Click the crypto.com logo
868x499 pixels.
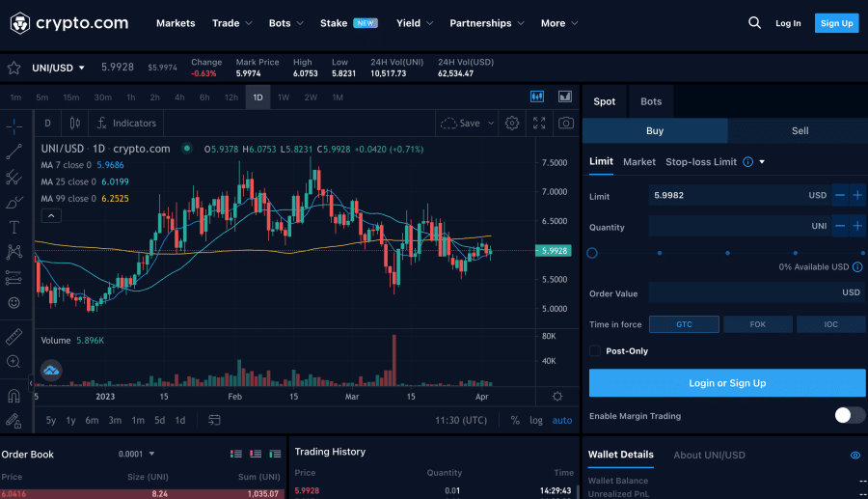click(69, 23)
